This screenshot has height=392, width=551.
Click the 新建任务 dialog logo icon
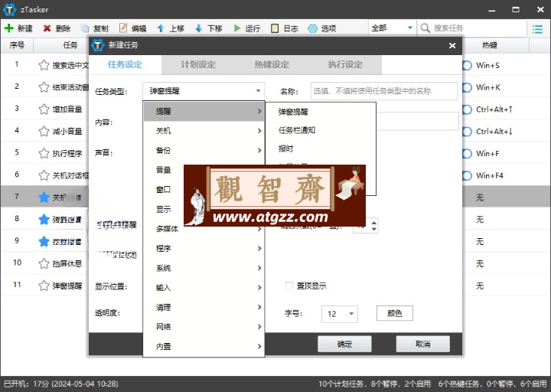coord(98,45)
